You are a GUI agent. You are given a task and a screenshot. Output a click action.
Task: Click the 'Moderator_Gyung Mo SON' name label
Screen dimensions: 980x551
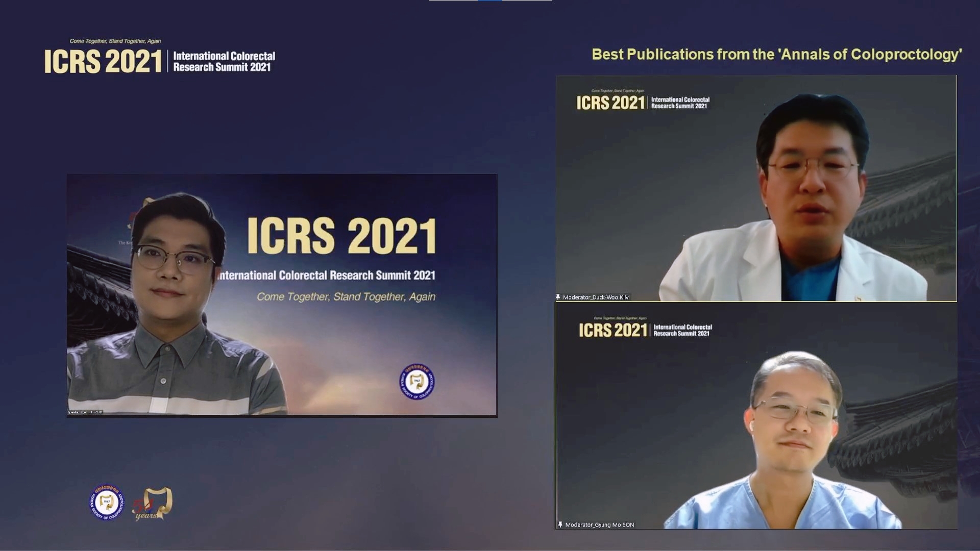(x=600, y=524)
